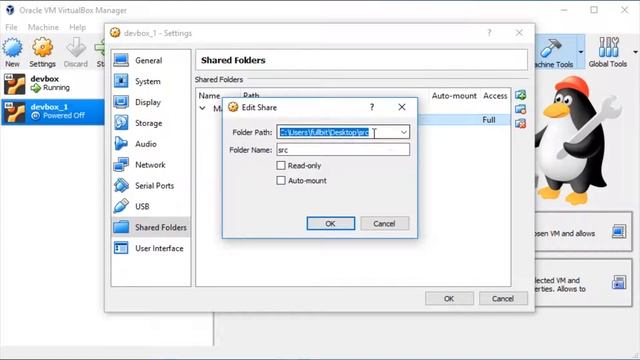This screenshot has width=640, height=360.
Task: Click Cancel in devbox_1 Settings dialog
Action: tap(503, 299)
